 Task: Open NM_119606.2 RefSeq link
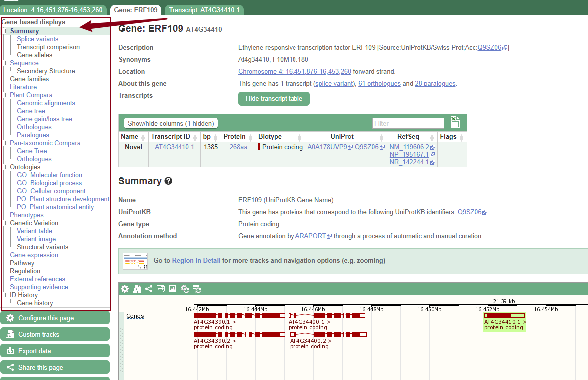(x=409, y=147)
